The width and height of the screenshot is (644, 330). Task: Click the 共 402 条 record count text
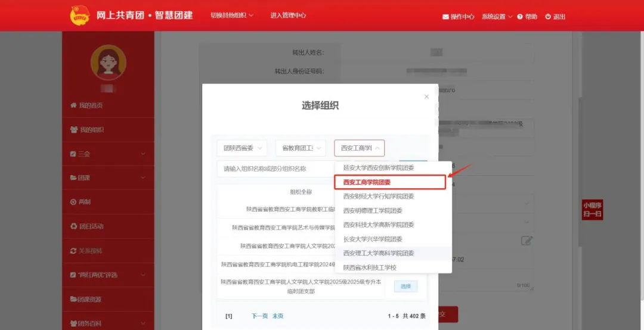tap(414, 316)
